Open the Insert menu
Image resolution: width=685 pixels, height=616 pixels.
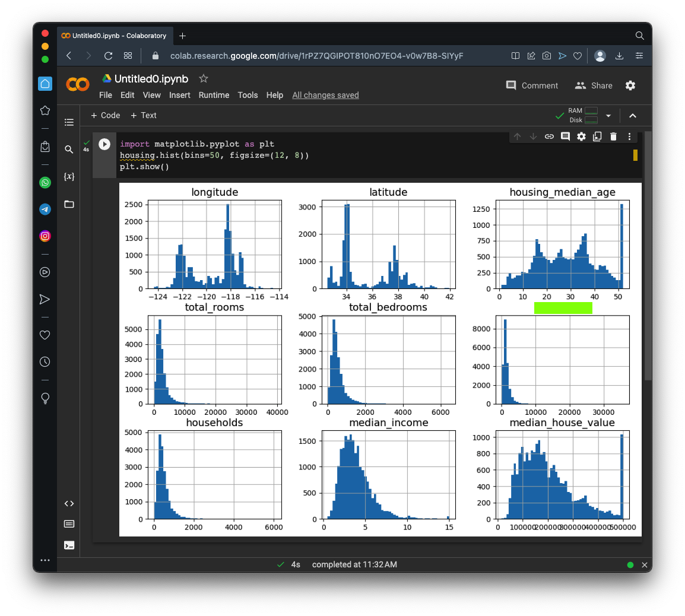tap(179, 95)
